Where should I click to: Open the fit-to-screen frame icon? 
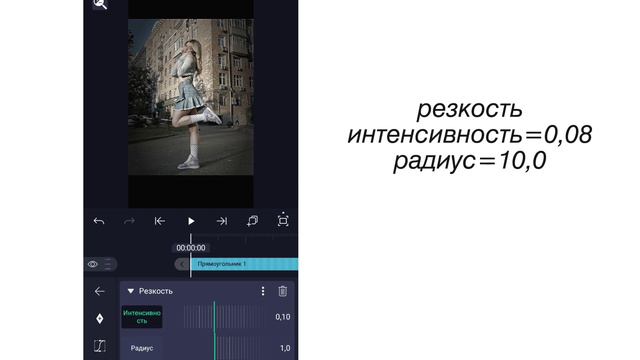point(283,220)
